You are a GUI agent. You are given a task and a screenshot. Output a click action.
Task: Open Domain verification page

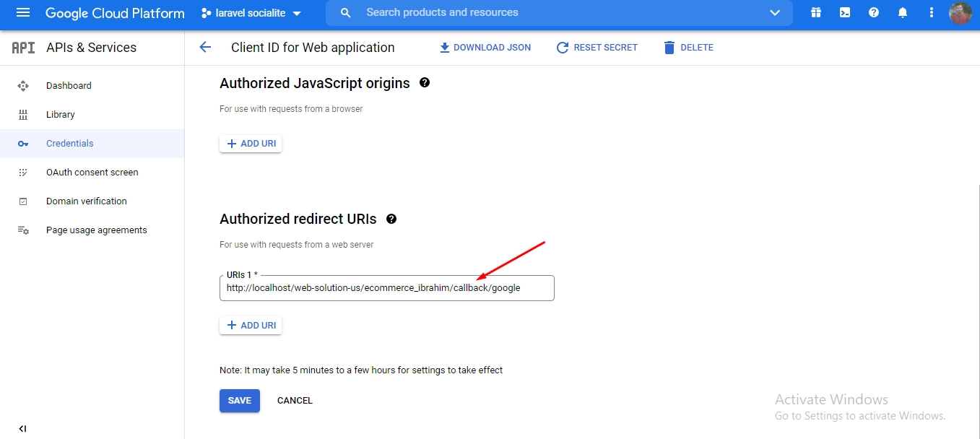click(92, 201)
